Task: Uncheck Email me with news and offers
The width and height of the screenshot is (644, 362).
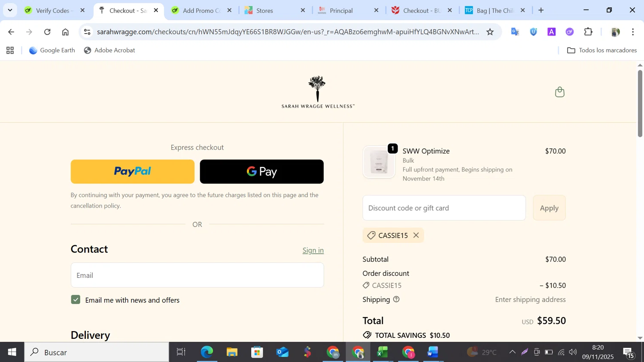Action: 76,299
